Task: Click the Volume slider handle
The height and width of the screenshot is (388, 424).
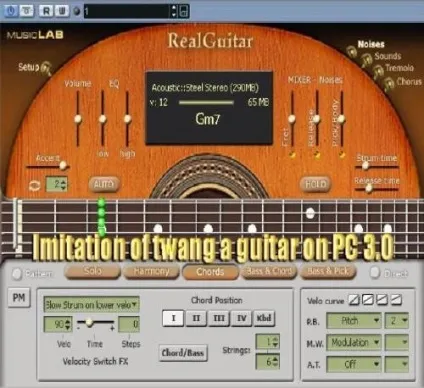Action: pyautogui.click(x=78, y=119)
